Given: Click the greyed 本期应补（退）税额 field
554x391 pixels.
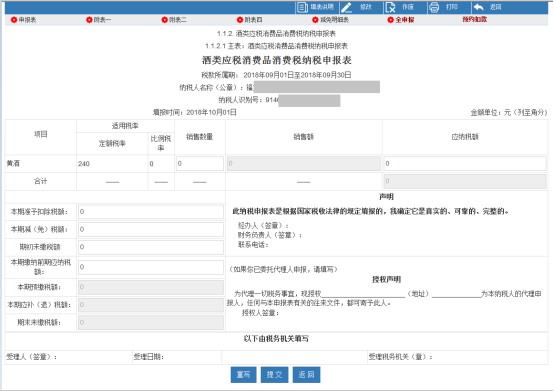Looking at the screenshot, I should pyautogui.click(x=151, y=304).
